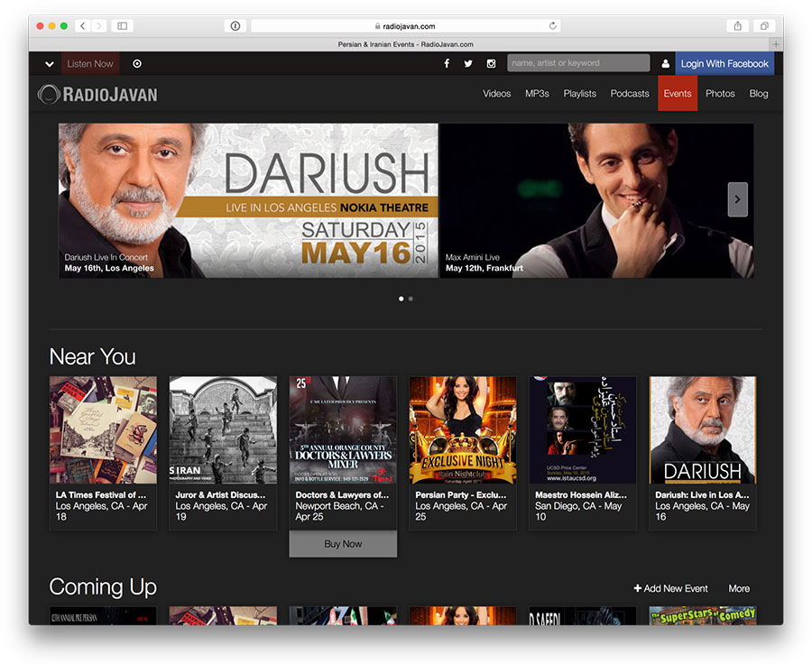Click the name, artist or keyword search field
Image resolution: width=812 pixels, height=664 pixels.
578,63
